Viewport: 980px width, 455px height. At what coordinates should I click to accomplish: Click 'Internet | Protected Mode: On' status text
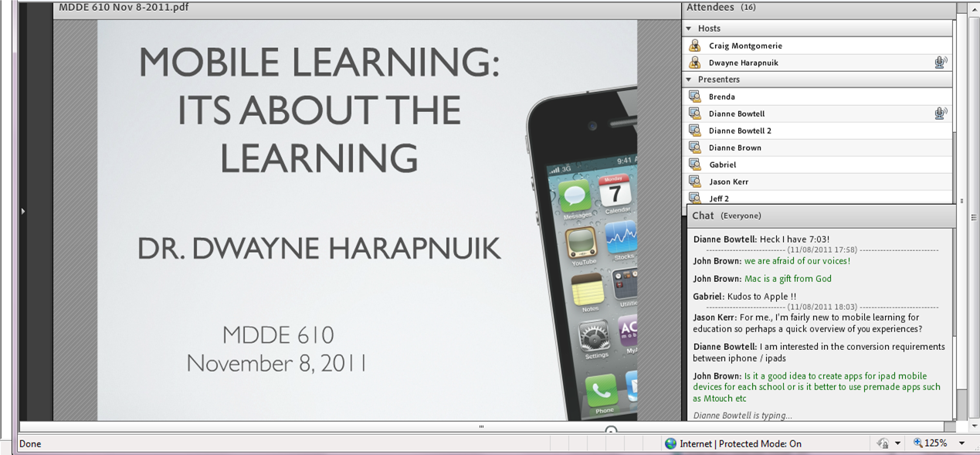[741, 444]
